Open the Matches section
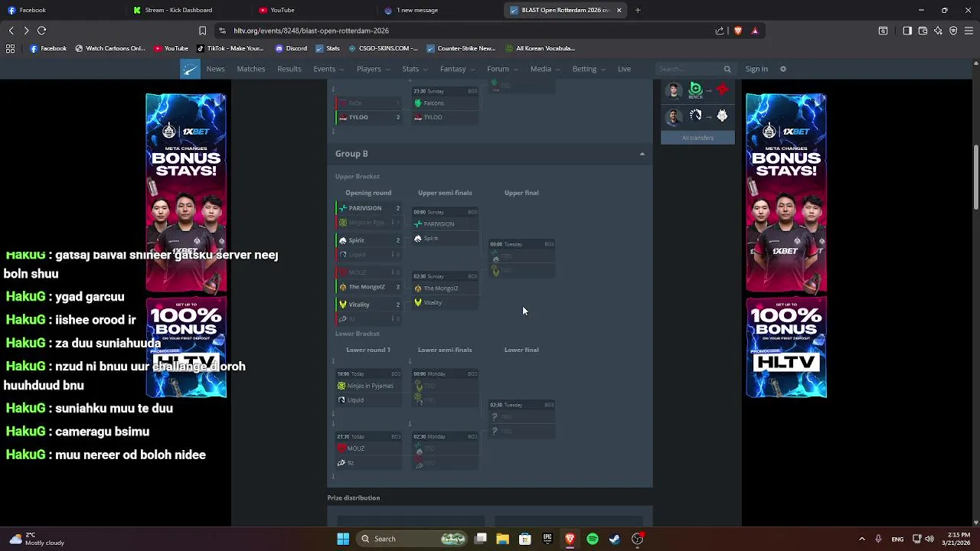Viewport: 980px width, 551px height. tap(251, 69)
